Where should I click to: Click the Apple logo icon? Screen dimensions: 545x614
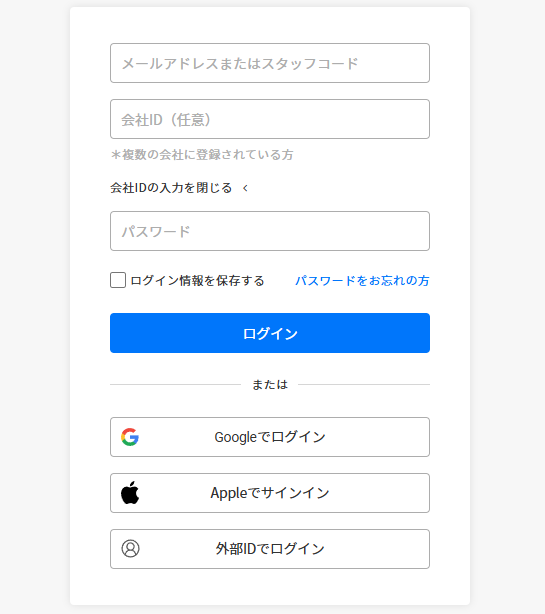click(x=130, y=493)
